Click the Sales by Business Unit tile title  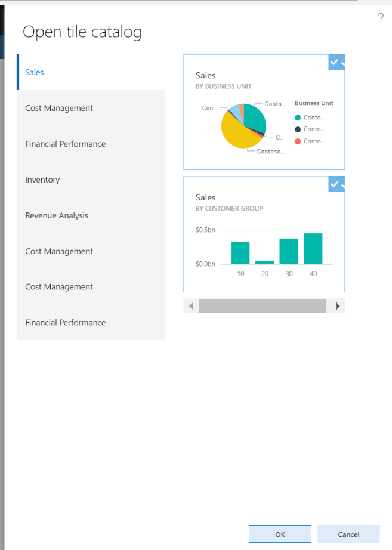pyautogui.click(x=206, y=75)
